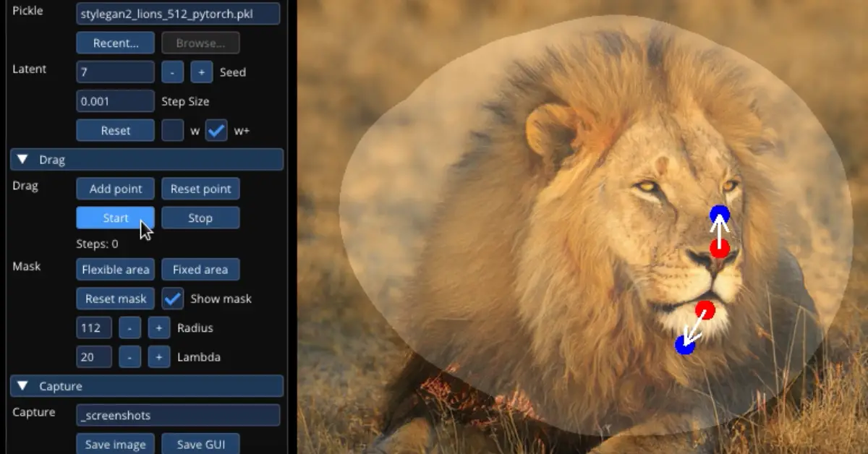Click the Save GUI button
Screen dimensions: 868x454
click(200, 444)
